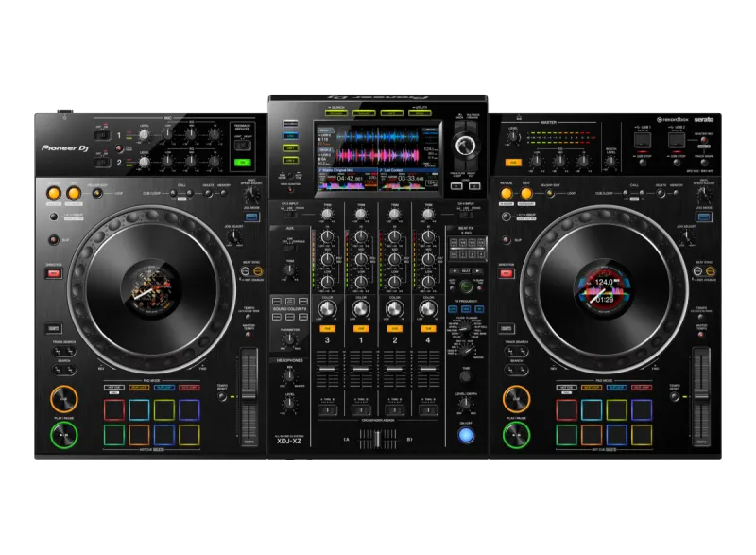Screen dimensions: 756x555
Task: Tap the right deck orange CUE button
Action: 516,399
